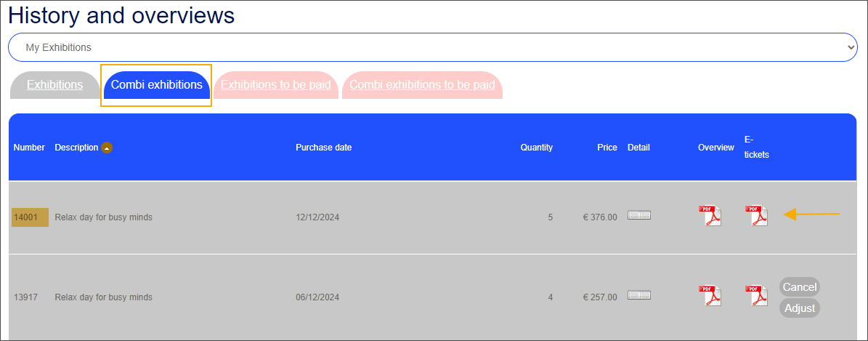The image size is (868, 341).
Task: Adjust order 13917
Action: pyautogui.click(x=800, y=308)
